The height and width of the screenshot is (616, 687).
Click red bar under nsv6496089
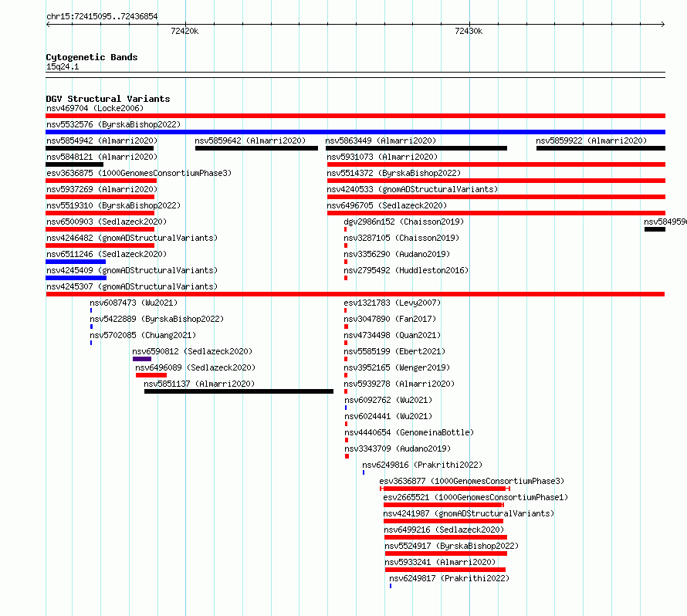tap(151, 375)
